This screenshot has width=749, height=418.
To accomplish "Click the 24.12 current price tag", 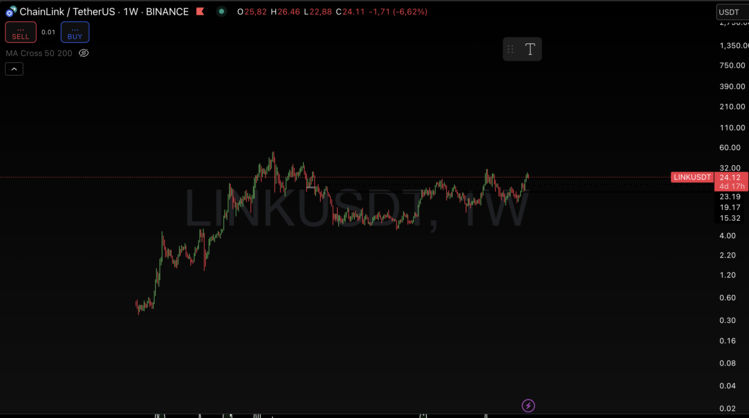I will click(730, 177).
